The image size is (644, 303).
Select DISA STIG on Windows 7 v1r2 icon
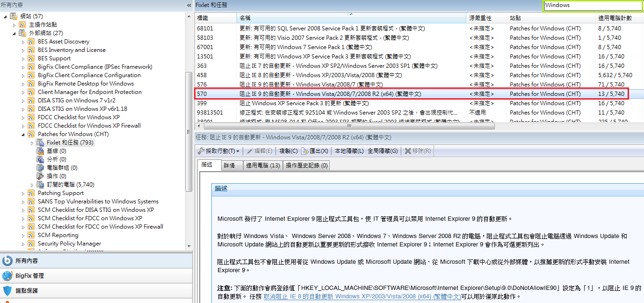31,101
